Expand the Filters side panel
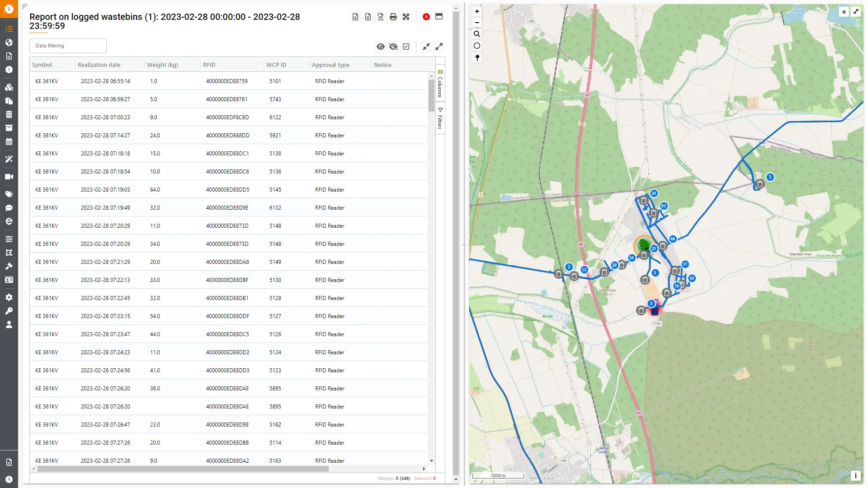 click(440, 118)
